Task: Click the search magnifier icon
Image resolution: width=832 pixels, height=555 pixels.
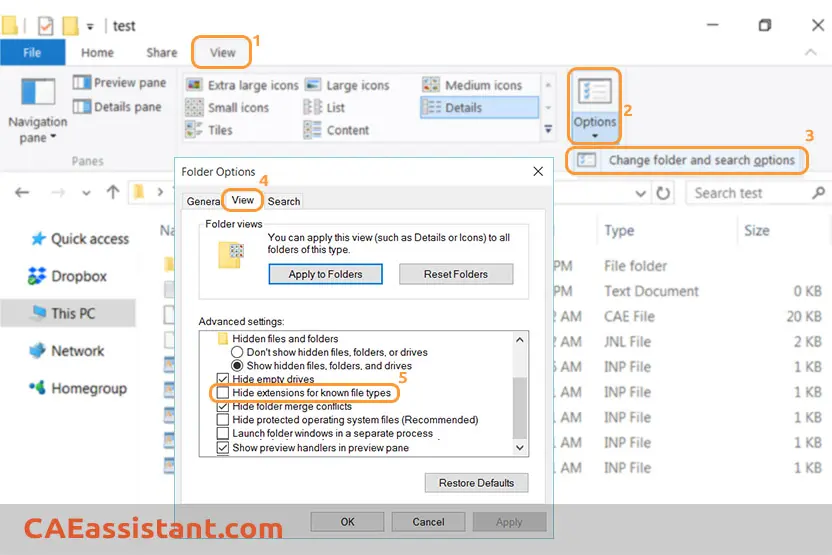Action: tap(818, 193)
